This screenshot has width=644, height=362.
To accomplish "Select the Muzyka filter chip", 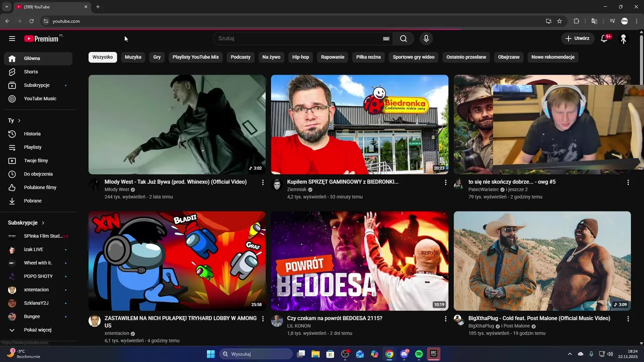I will tap(133, 57).
